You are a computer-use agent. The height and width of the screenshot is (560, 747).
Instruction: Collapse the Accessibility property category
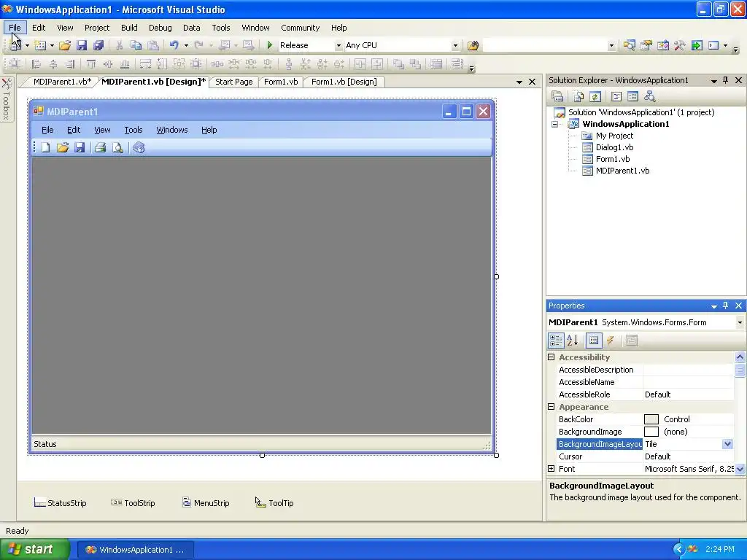[551, 357]
